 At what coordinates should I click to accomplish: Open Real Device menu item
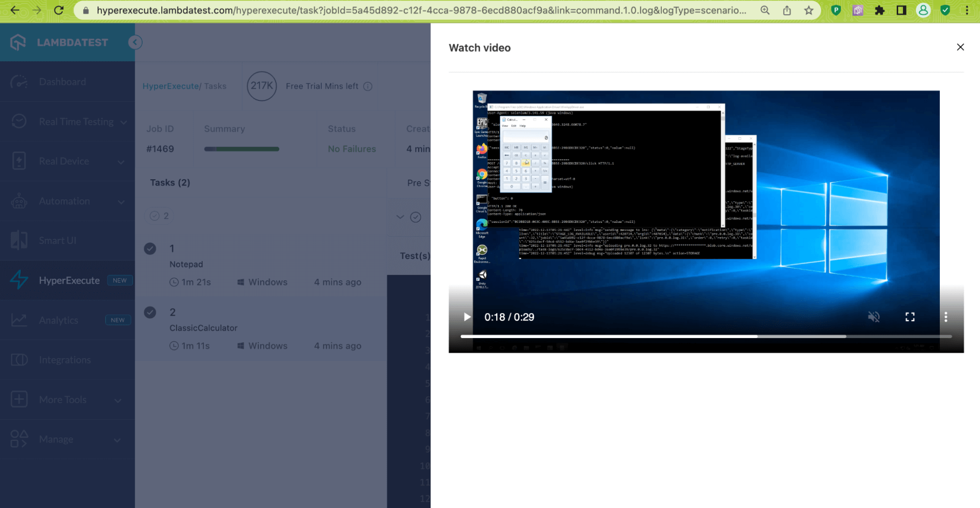(64, 161)
